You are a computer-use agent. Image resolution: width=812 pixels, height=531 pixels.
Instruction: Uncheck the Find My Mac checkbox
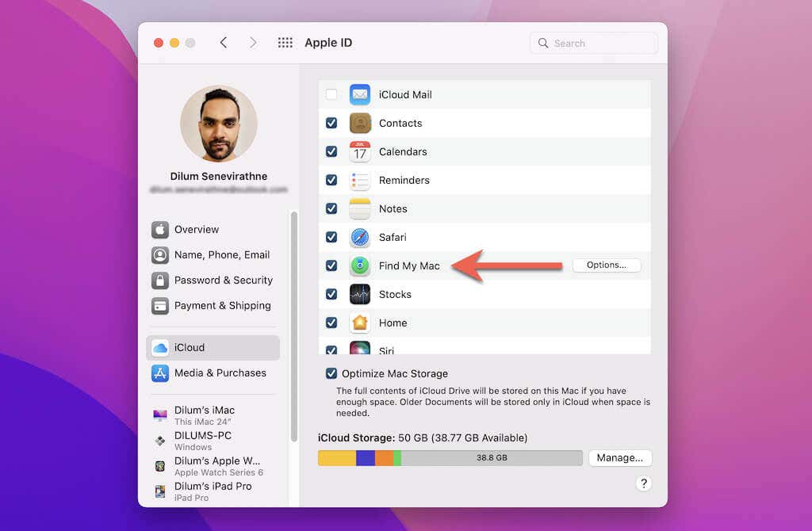pyautogui.click(x=331, y=265)
